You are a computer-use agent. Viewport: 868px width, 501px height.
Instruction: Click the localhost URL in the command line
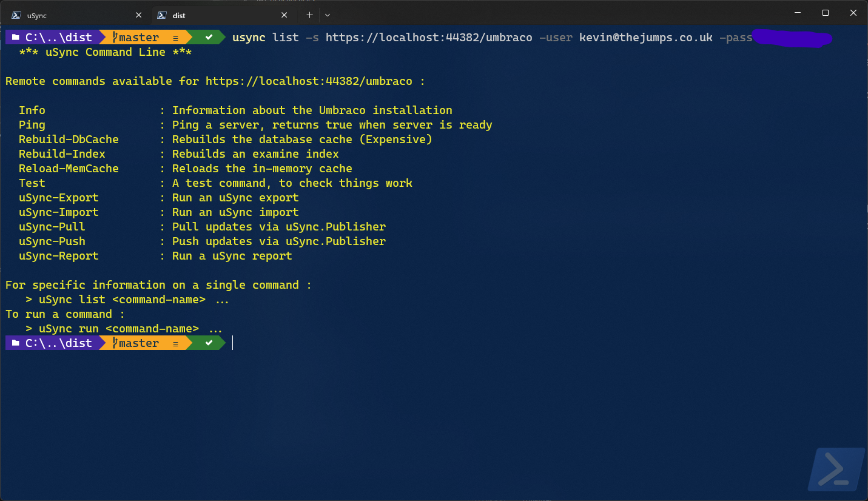click(x=428, y=38)
